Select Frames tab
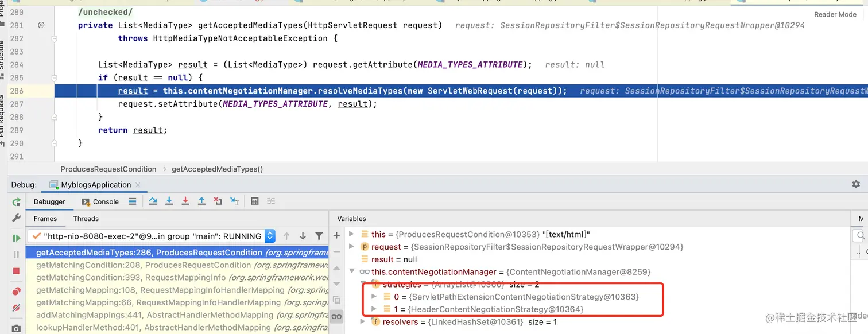868x334 pixels. 45,218
